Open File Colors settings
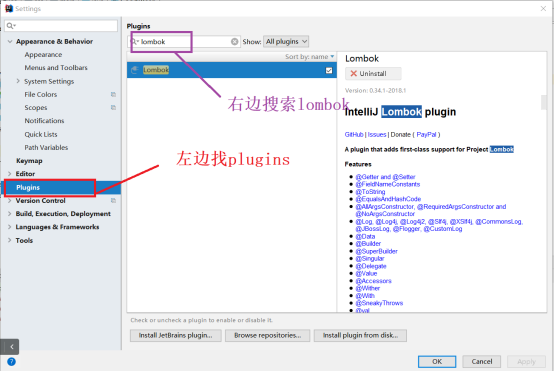Viewport: 554px width, 372px height. 41,94
